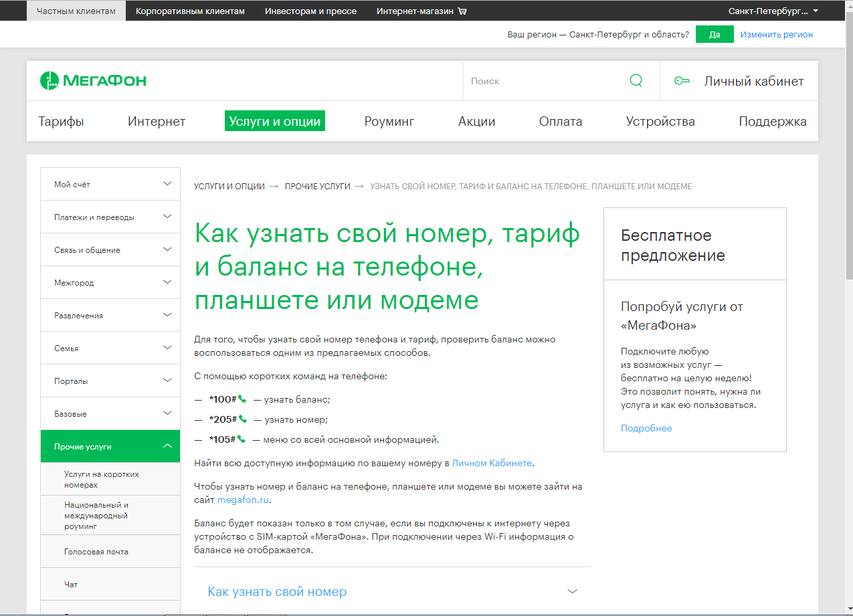Expand the Порталы sidebar section

[x=110, y=381]
